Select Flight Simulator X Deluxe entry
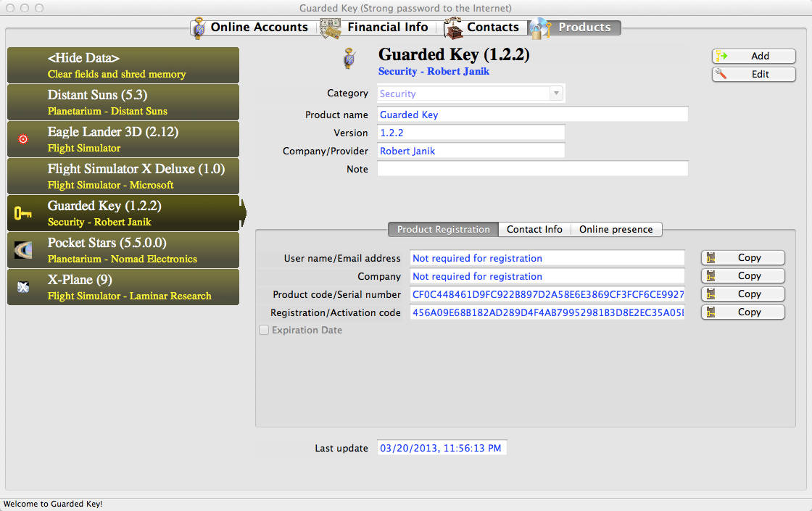Screen dimensions: 812x511 click(123, 176)
